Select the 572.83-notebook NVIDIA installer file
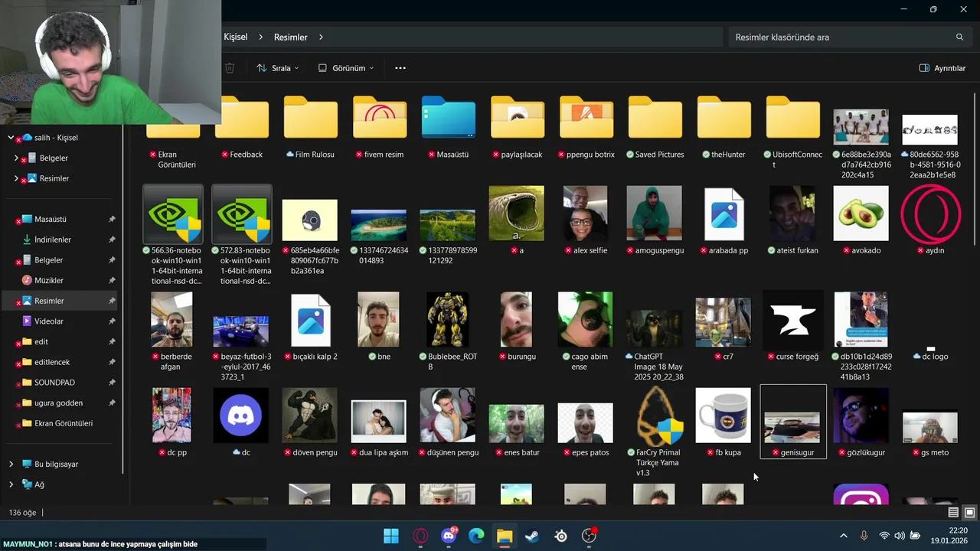Screen dimensions: 980x551 click(242, 235)
